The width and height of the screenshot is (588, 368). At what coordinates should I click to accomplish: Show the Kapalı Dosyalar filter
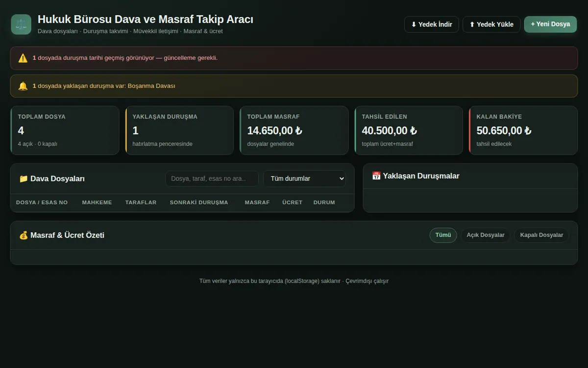coord(541,235)
